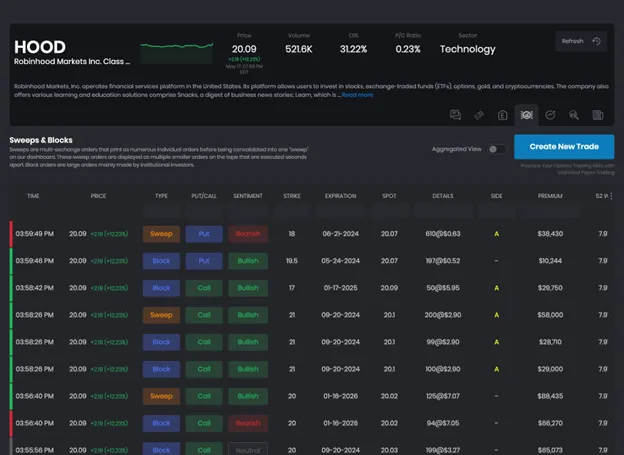The image size is (624, 455).
Task: Sort by the PRICE column header
Action: pyautogui.click(x=98, y=196)
